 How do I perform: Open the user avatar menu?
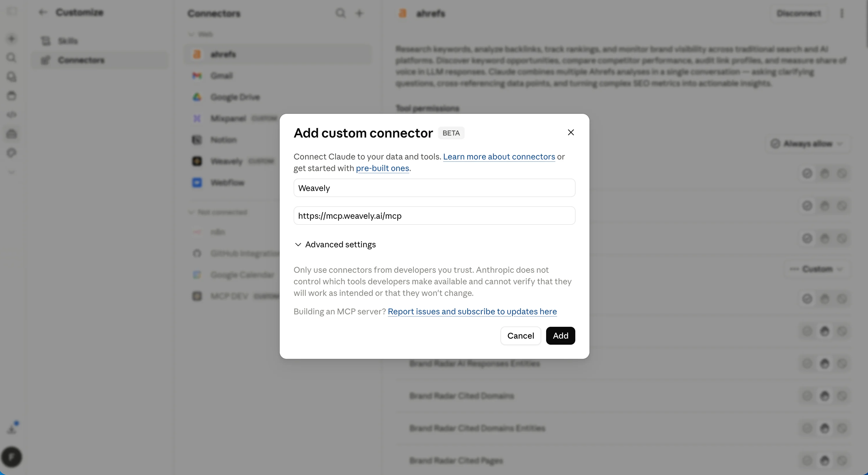pos(12,457)
